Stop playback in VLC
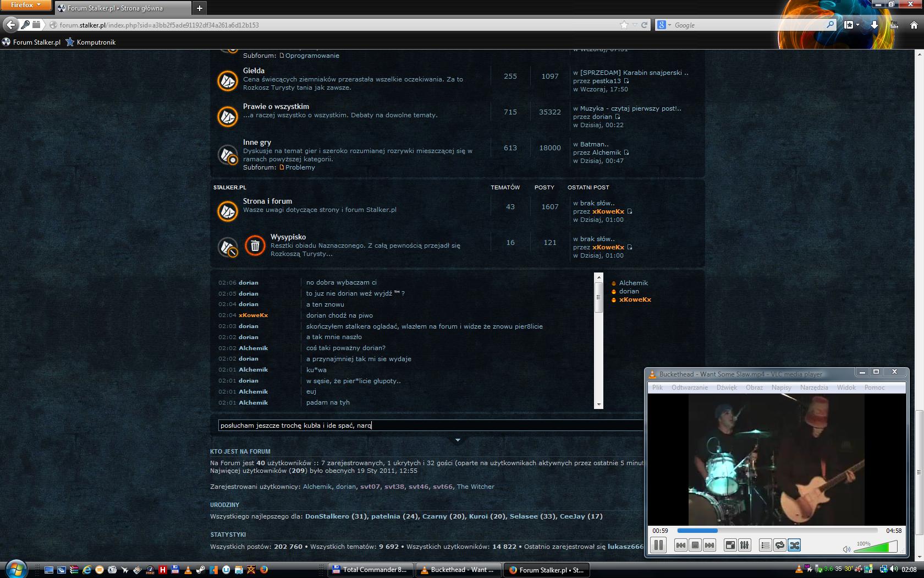This screenshot has height=578, width=924. click(x=695, y=545)
